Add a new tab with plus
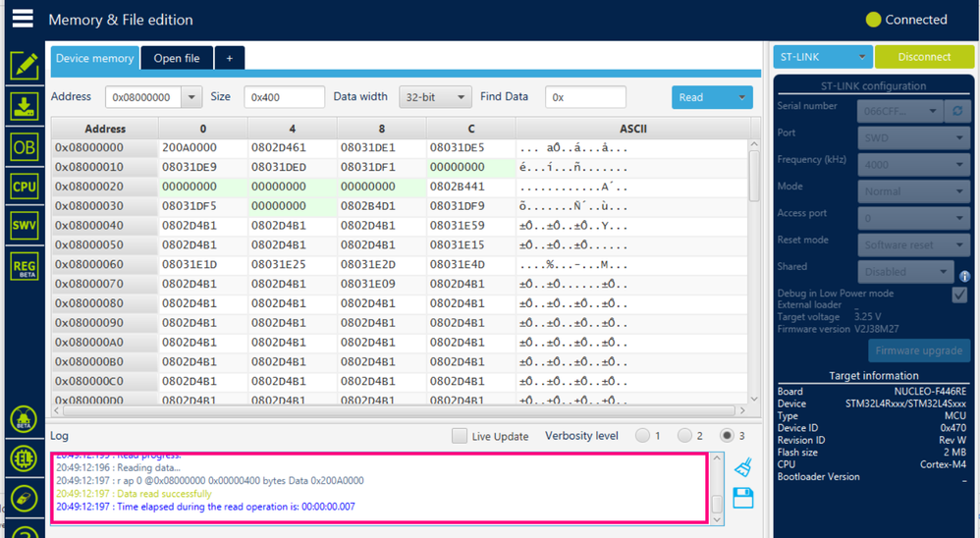Screen dimensions: 980x538 [x=230, y=58]
